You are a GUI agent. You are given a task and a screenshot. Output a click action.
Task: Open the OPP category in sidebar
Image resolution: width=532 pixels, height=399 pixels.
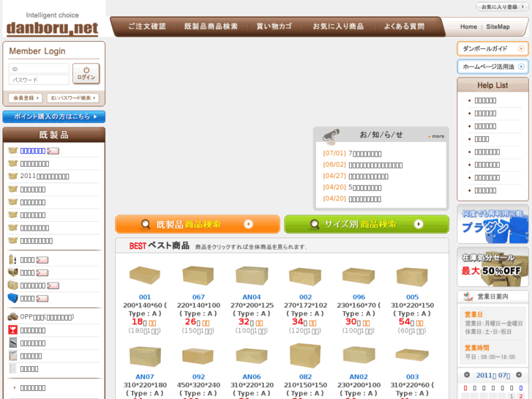coord(47,317)
